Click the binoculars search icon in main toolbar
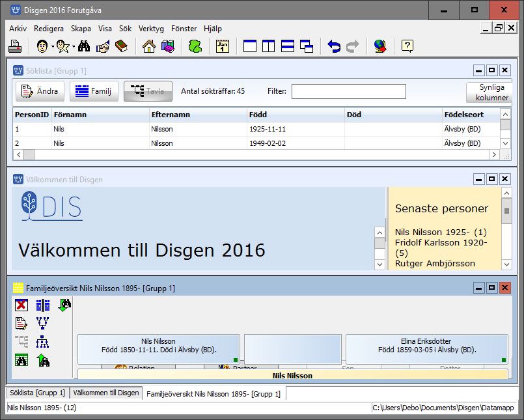The image size is (524, 420). [84, 46]
